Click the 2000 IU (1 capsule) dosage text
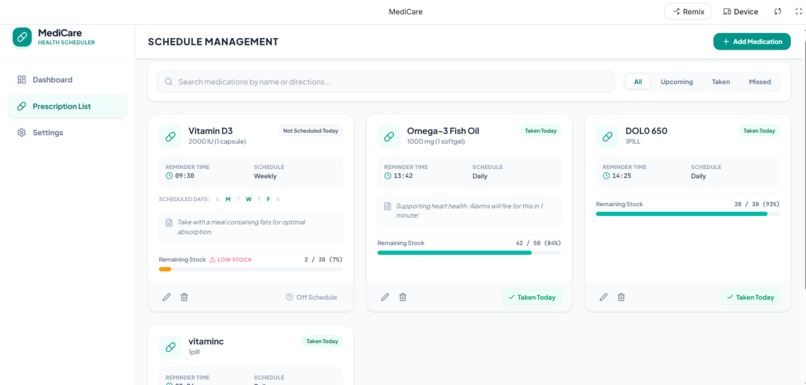This screenshot has width=806, height=385. coord(217,141)
